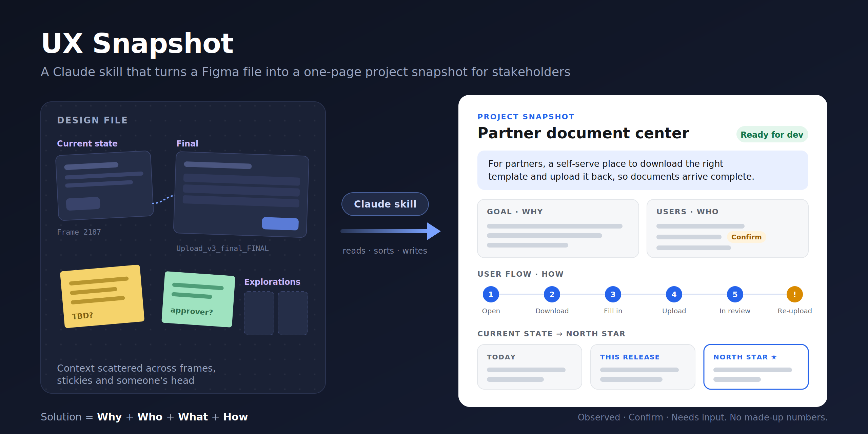Click step 2 Download circle

click(552, 294)
